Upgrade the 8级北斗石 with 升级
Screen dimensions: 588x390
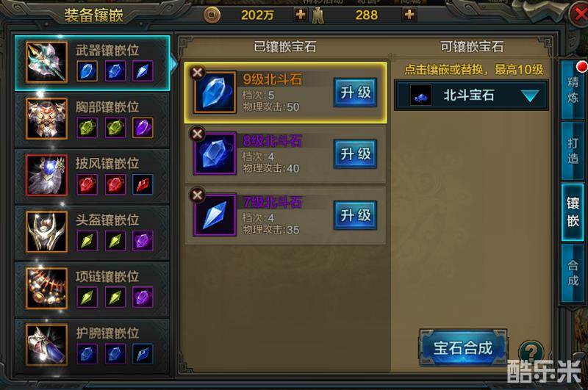(x=355, y=154)
